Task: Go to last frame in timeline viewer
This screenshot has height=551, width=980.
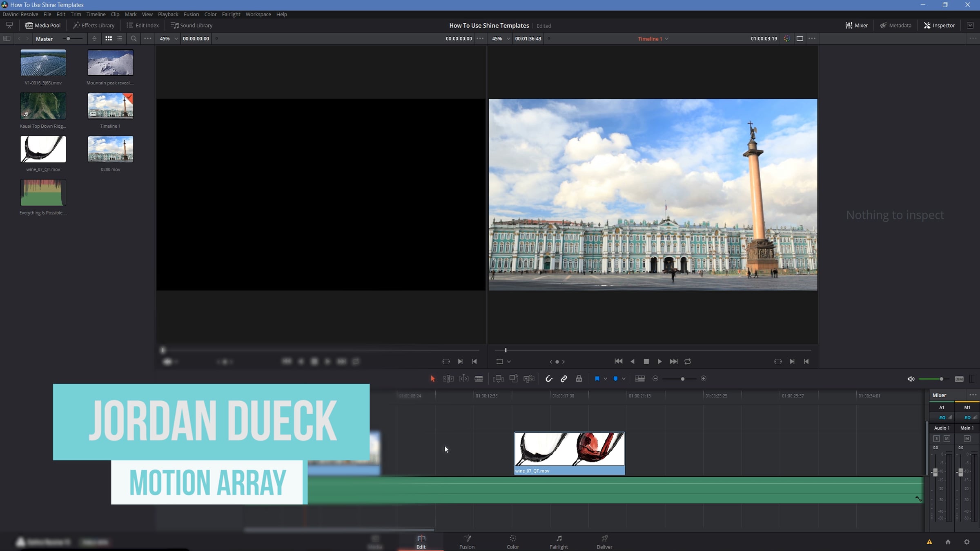Action: pyautogui.click(x=674, y=362)
